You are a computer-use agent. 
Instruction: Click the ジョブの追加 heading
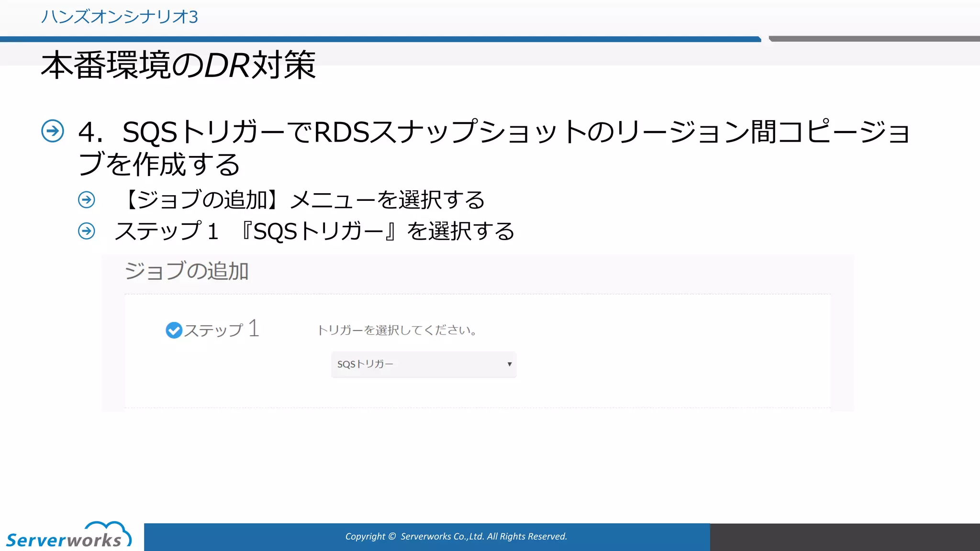[x=187, y=271]
